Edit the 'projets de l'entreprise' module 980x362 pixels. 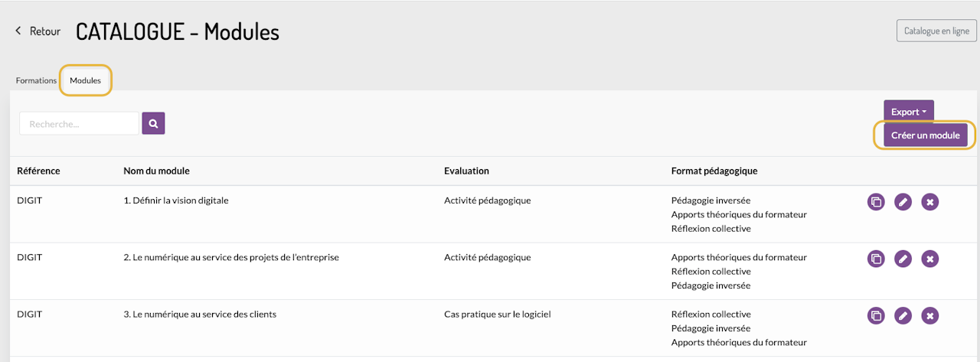pos(903,259)
